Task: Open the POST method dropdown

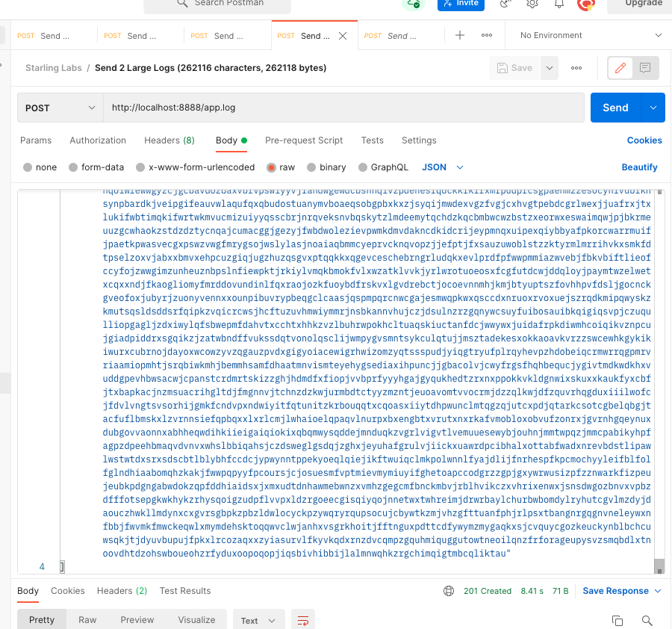Action: 60,108
